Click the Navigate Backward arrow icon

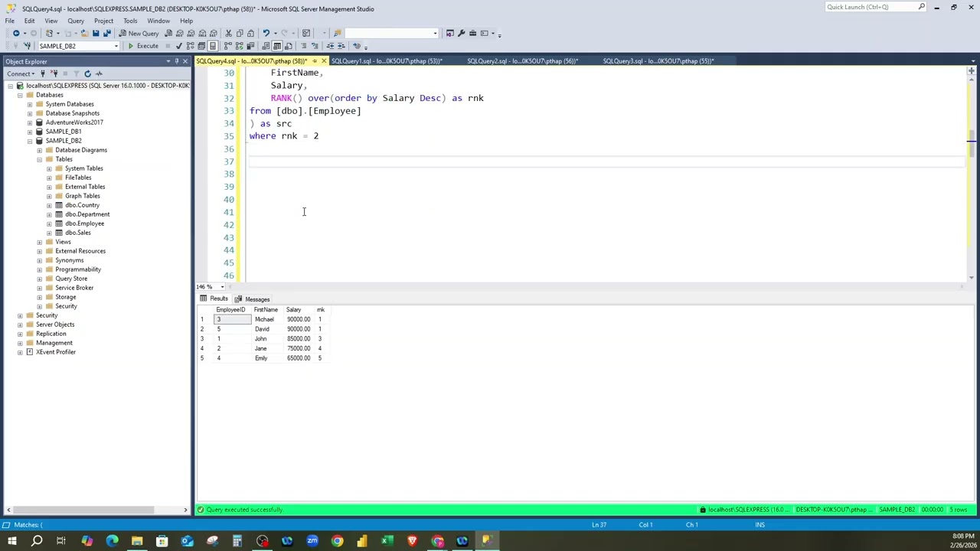[16, 33]
